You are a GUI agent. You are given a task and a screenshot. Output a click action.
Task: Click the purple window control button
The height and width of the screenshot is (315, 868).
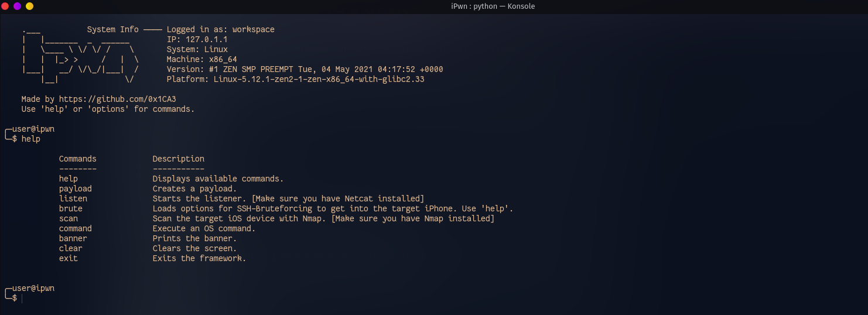click(18, 6)
